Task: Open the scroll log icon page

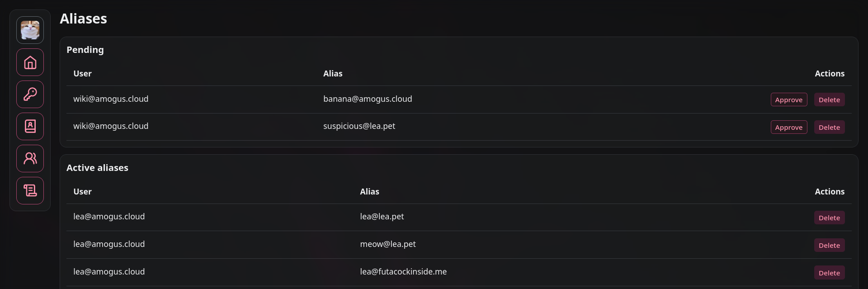Action: pos(30,191)
